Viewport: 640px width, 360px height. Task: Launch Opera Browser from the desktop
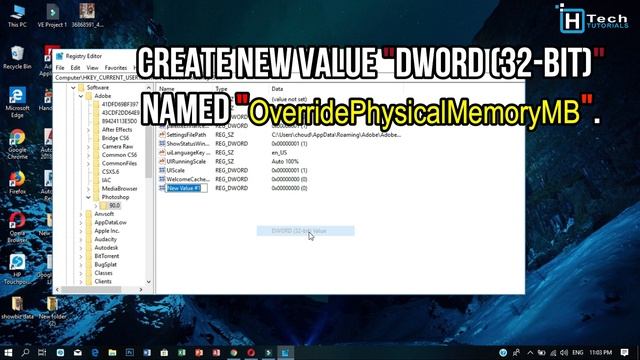17,227
